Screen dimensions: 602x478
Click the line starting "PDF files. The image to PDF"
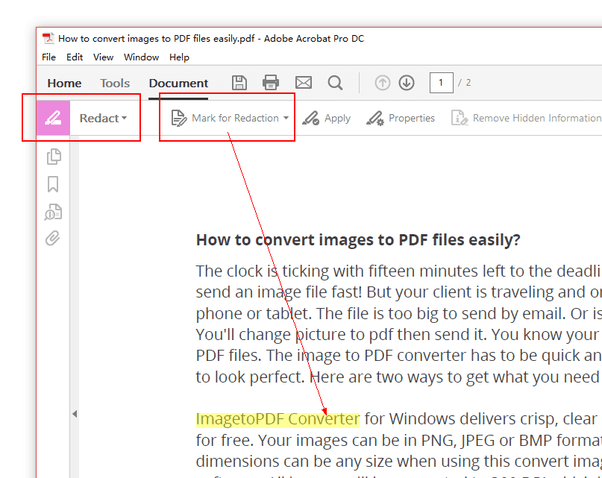coord(399,356)
